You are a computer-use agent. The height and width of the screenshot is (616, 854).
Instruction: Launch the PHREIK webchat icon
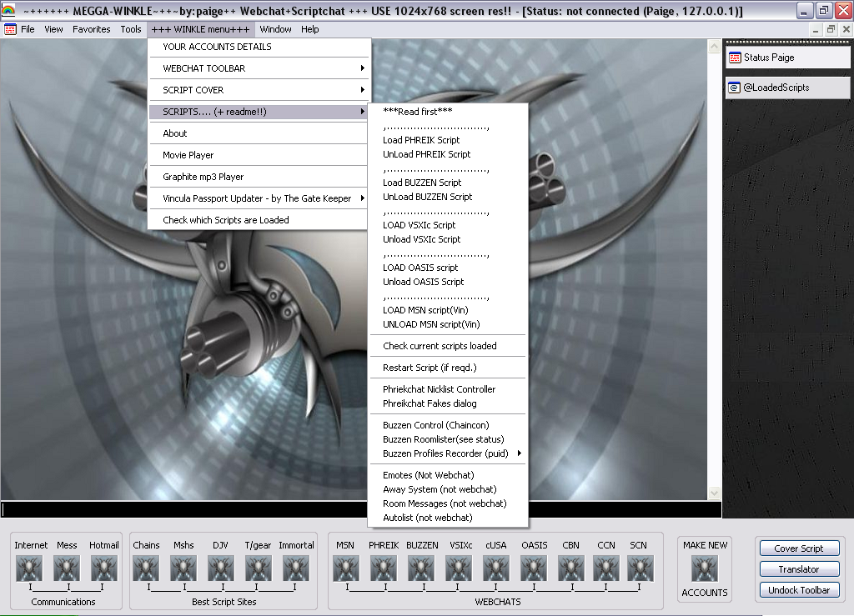coord(384,568)
